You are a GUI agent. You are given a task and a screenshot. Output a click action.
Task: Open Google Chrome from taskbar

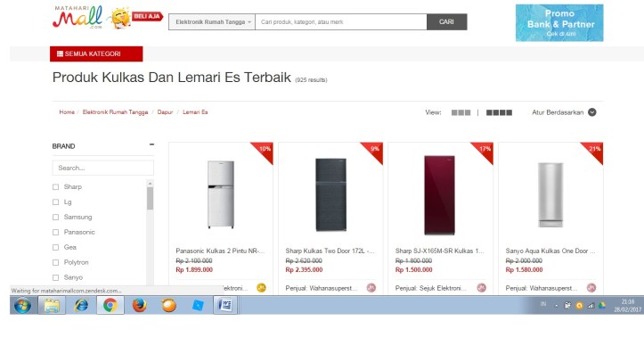(110, 305)
